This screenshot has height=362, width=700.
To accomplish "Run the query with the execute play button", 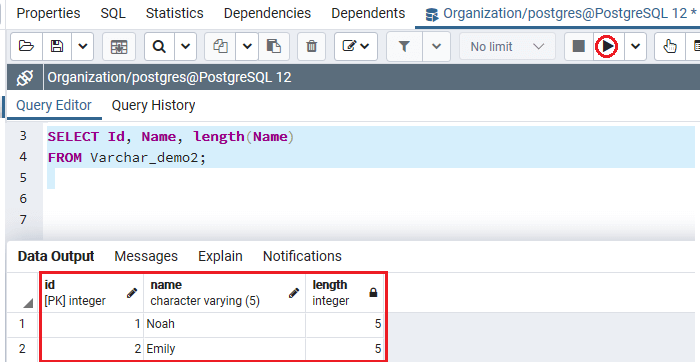I will tap(607, 46).
